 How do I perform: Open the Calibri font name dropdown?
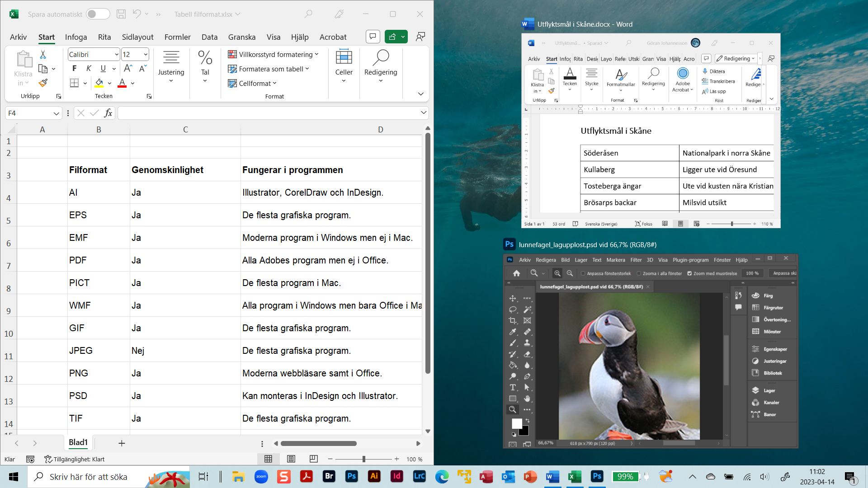116,55
